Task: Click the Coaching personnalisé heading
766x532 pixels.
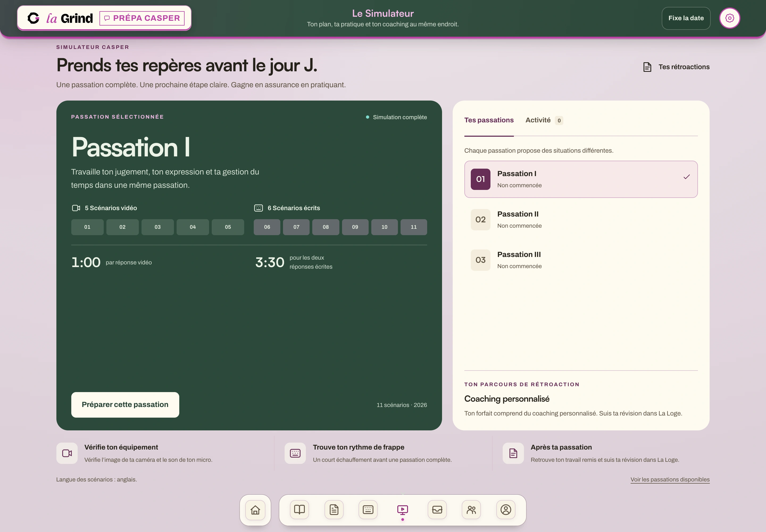Action: pos(507,399)
